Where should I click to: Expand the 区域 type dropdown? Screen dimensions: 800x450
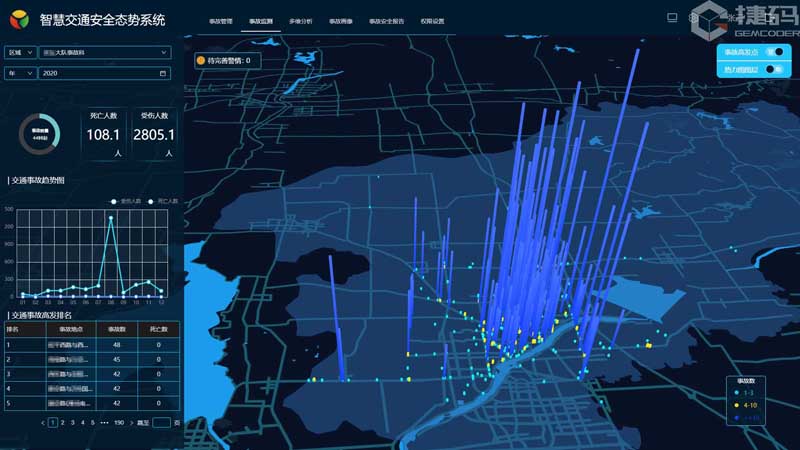(x=21, y=52)
